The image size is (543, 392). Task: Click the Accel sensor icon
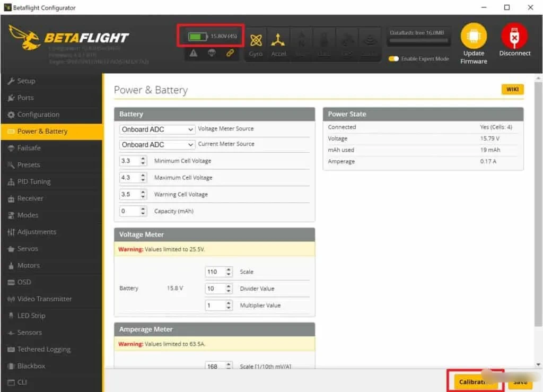pos(278,40)
